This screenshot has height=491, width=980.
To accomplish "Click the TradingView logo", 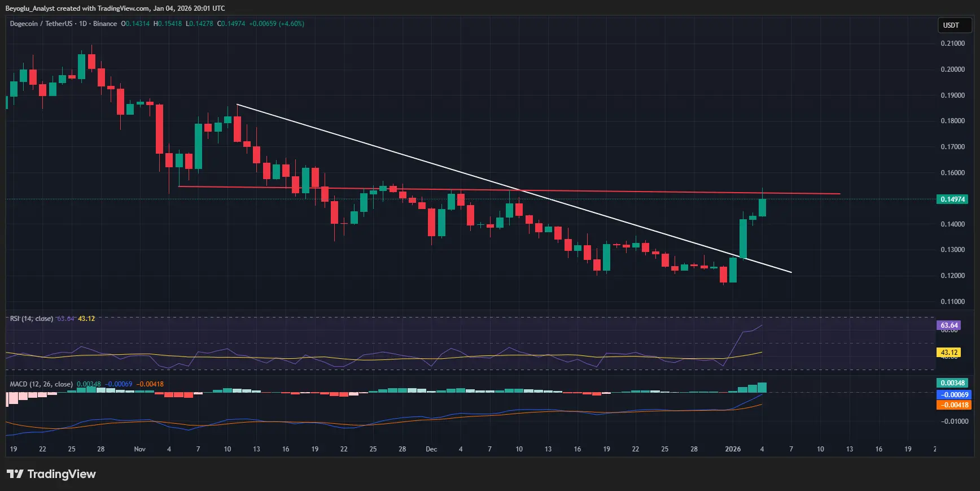I will 51,474.
